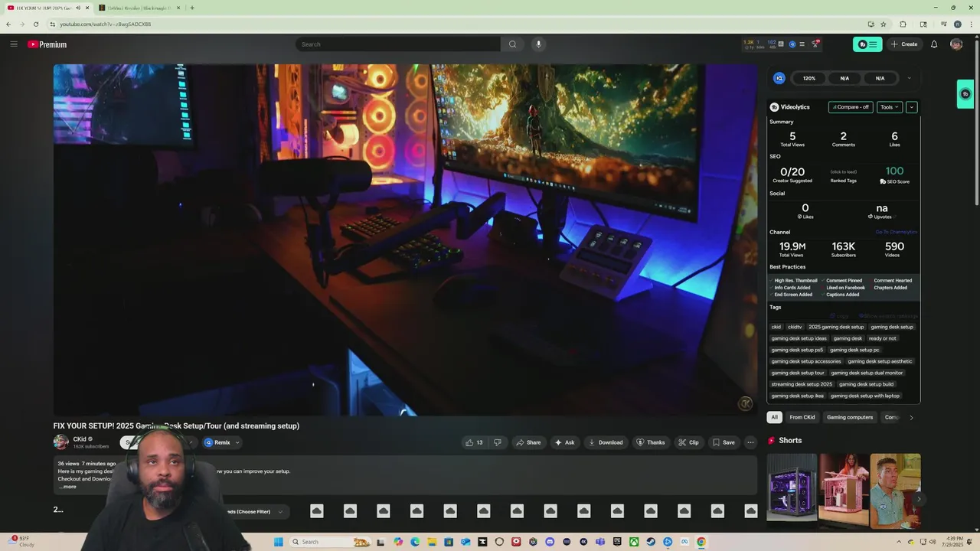The image size is (980, 551).
Task: Click 'streaming desk setup 2025' tag
Action: 802,384
